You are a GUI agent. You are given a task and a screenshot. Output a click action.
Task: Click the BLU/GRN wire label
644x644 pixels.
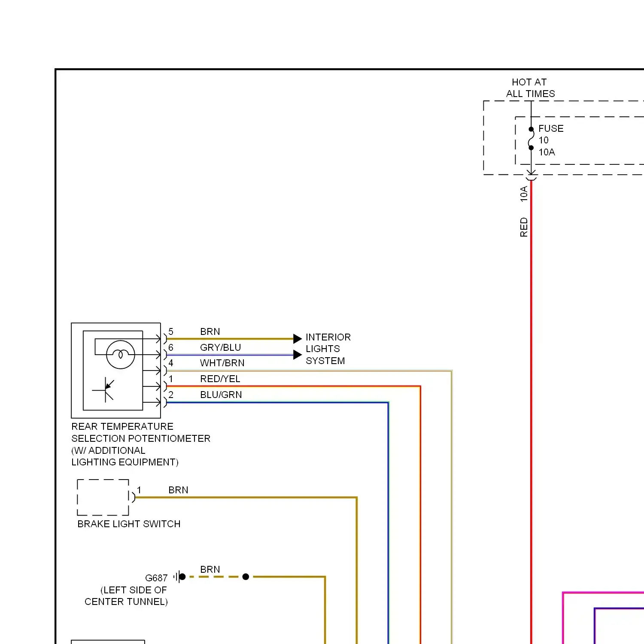[221, 395]
